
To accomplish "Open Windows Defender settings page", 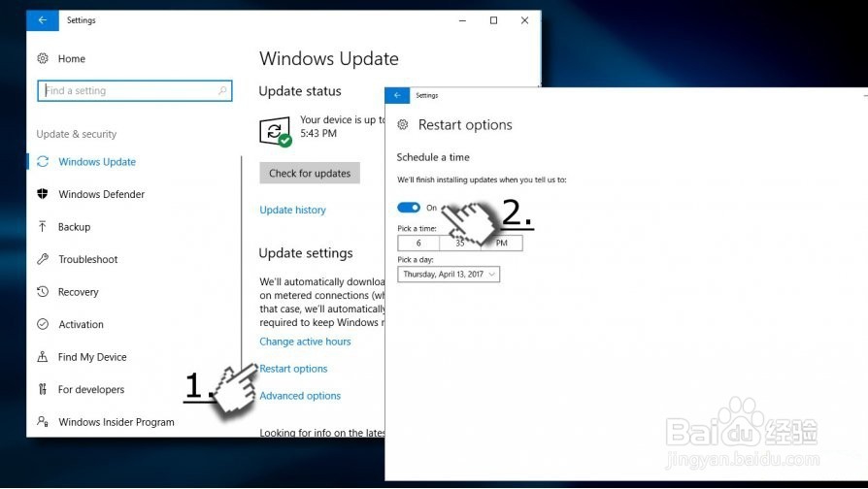I will [x=101, y=194].
